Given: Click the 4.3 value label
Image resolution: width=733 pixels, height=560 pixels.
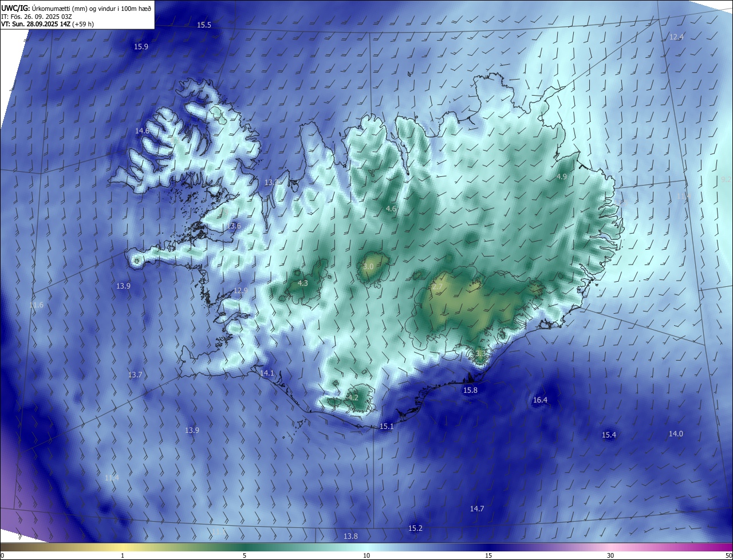Looking at the screenshot, I should point(303,283).
